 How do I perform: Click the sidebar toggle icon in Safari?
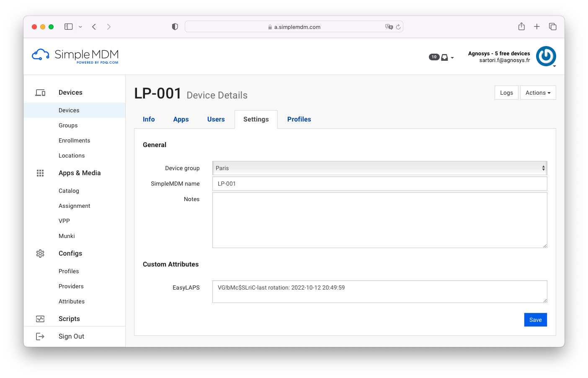[68, 26]
